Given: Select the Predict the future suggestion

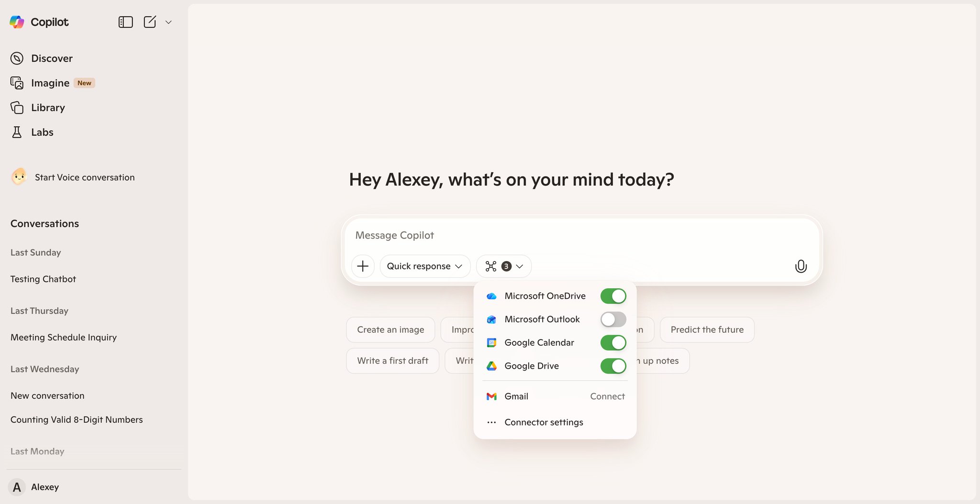Looking at the screenshot, I should (x=707, y=330).
